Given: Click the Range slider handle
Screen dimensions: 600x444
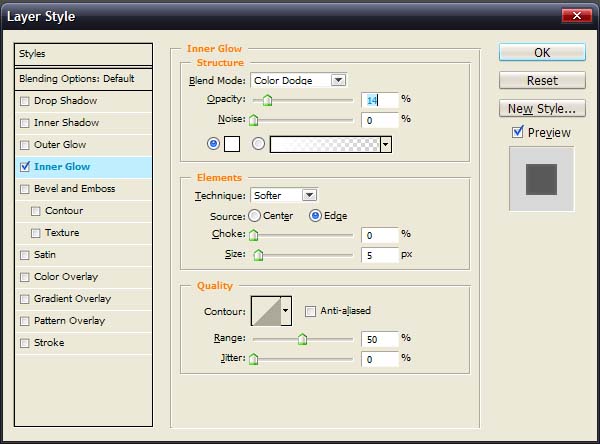Looking at the screenshot, I should coord(302,339).
